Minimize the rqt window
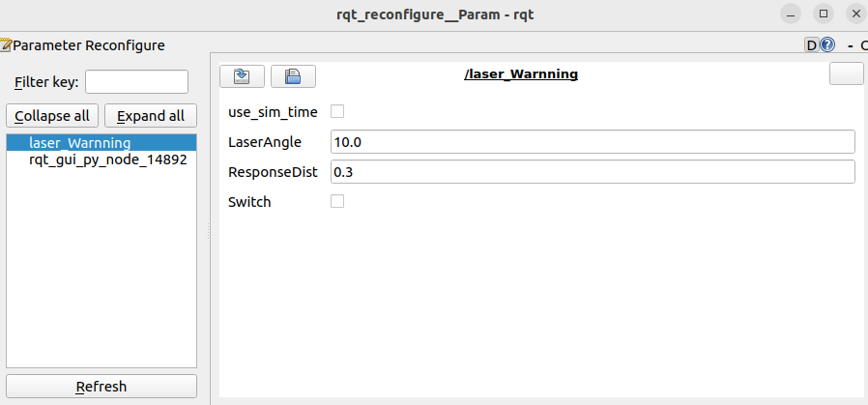This screenshot has height=405, width=868. click(x=791, y=14)
